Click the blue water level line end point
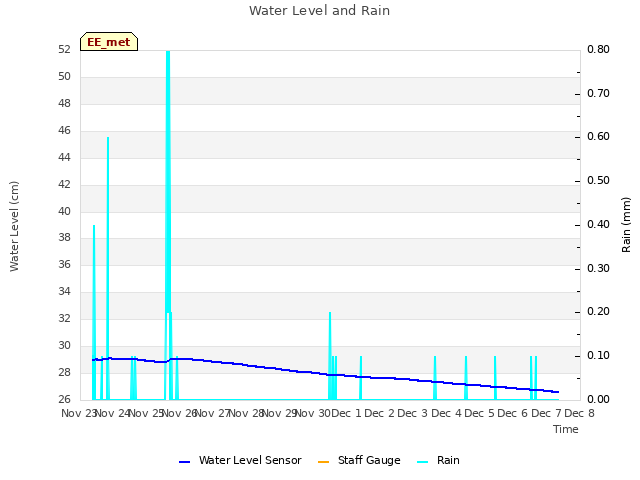 click(558, 392)
